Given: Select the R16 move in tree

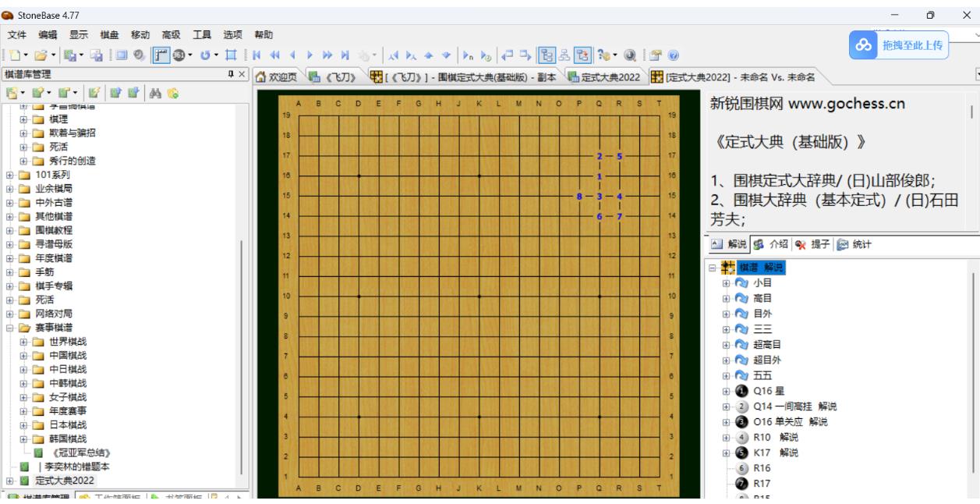Looking at the screenshot, I should 762,468.
